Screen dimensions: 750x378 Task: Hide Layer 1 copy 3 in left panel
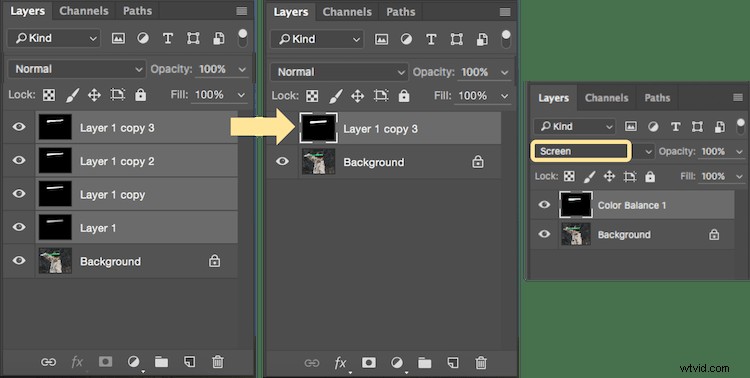[x=19, y=126]
